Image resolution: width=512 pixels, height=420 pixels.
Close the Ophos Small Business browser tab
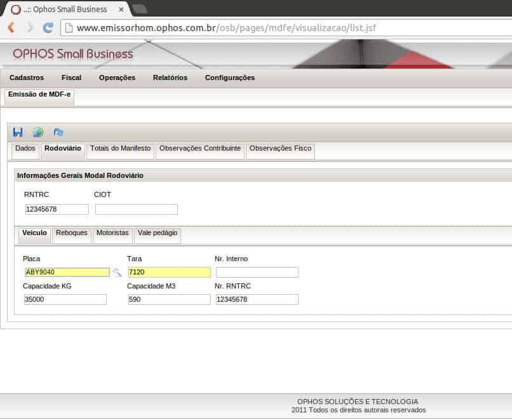coord(121,10)
